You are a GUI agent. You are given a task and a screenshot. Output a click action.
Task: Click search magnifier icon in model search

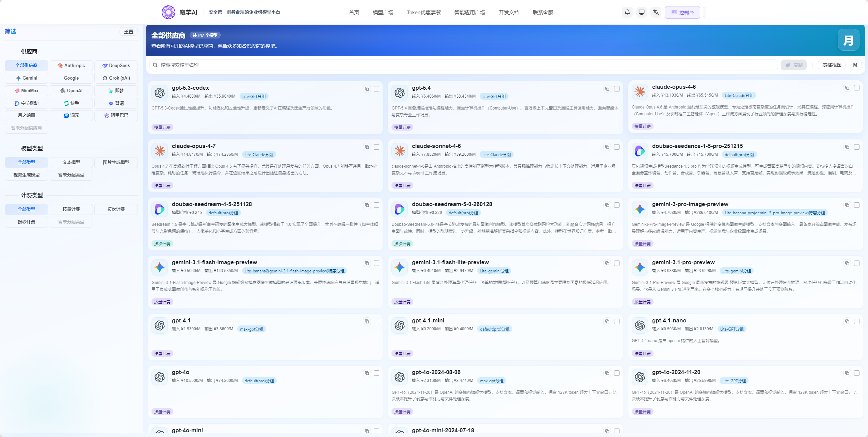coord(155,65)
